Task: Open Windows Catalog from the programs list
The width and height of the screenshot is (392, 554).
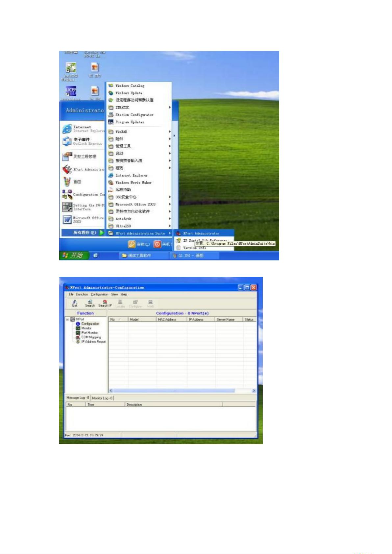Action: [139, 86]
